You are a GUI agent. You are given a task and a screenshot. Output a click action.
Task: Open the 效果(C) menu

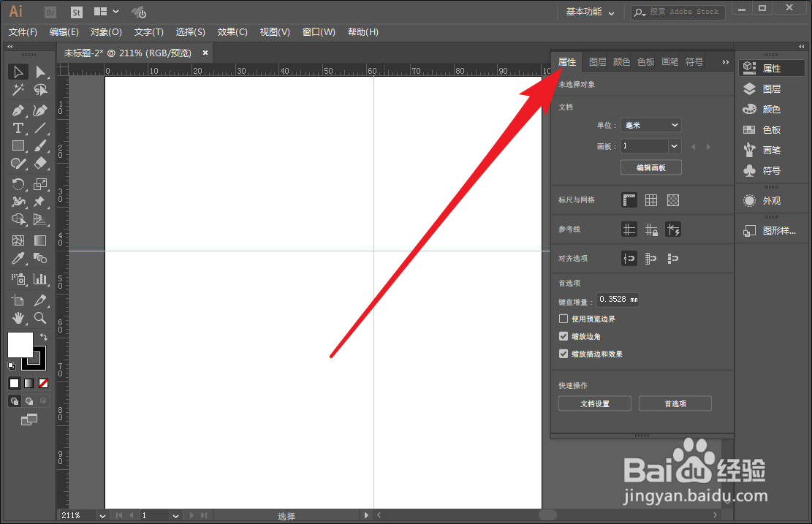232,32
